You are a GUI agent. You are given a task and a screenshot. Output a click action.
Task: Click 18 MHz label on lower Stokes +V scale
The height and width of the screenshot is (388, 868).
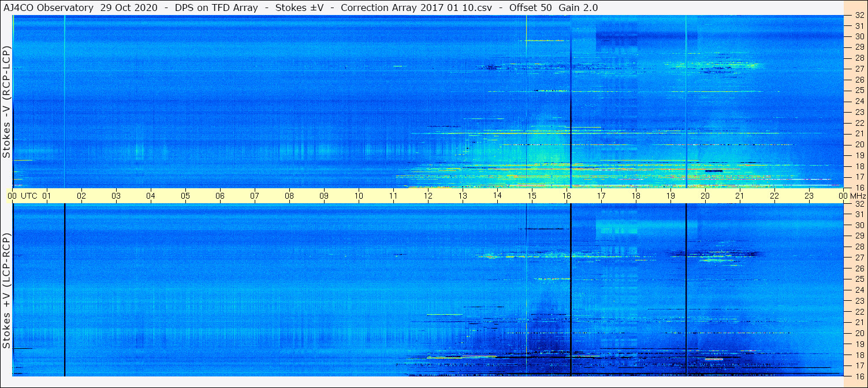(859, 355)
